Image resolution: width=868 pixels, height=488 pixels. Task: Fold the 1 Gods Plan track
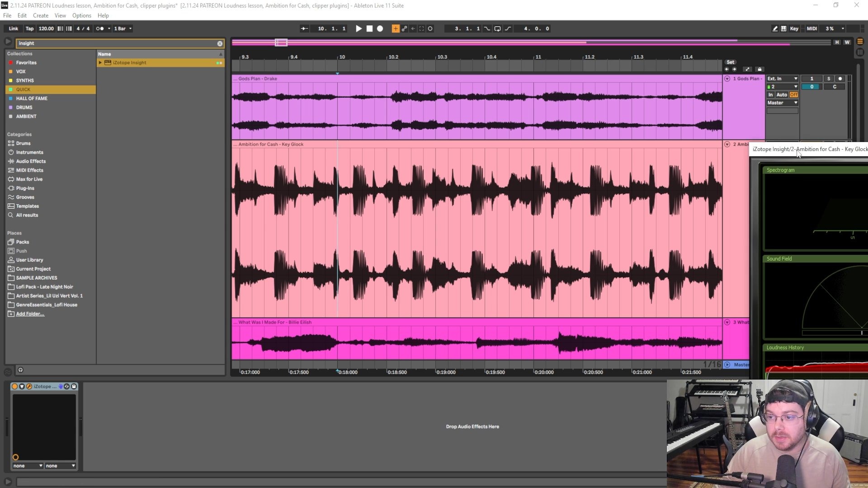pos(727,79)
